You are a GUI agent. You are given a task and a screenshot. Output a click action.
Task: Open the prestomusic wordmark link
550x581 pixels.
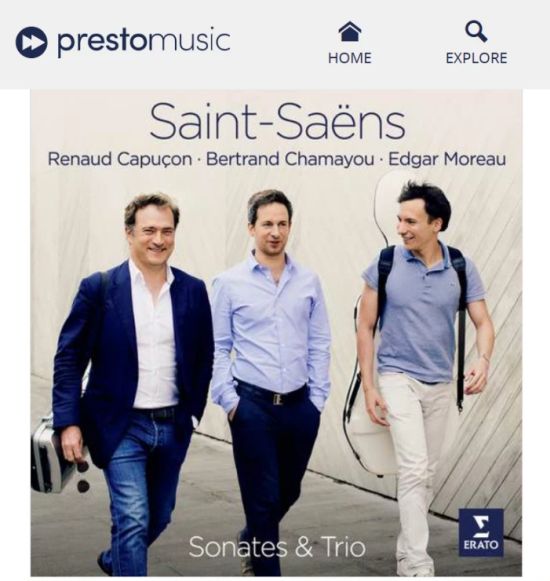click(144, 42)
